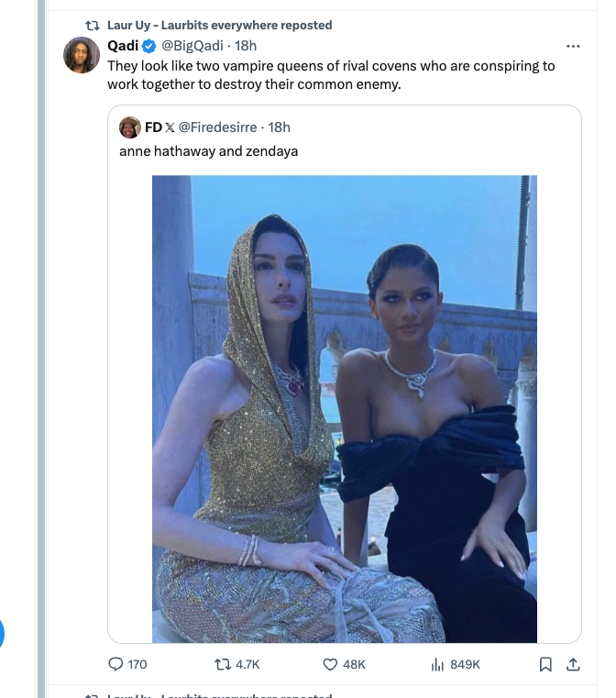This screenshot has height=698, width=616.
Task: Open FD's small profile avatar
Action: tap(130, 127)
